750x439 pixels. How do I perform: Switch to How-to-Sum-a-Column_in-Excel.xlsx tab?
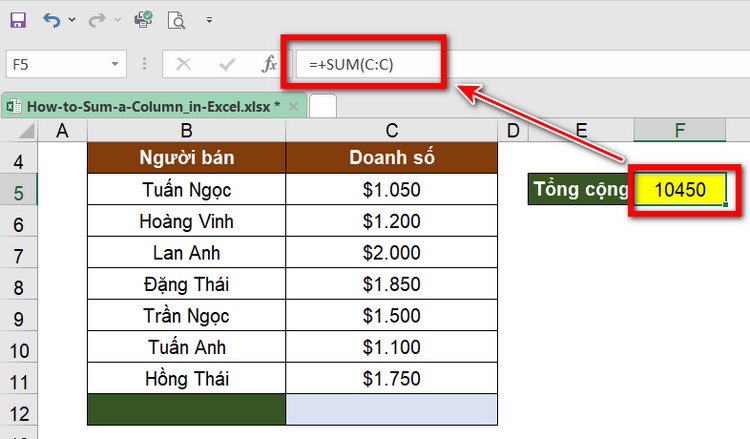pos(153,106)
